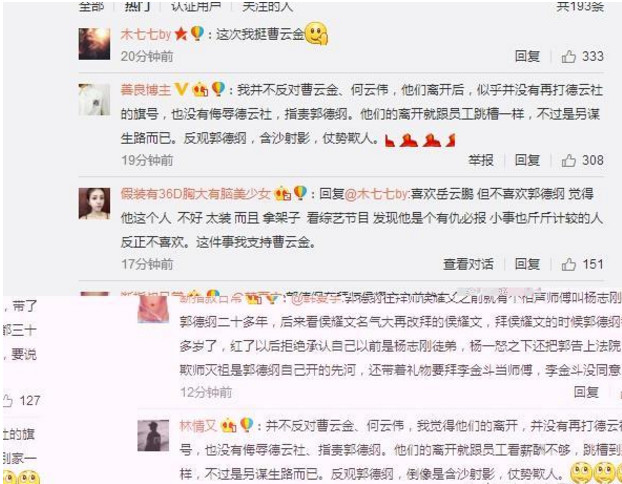Click the balloon badge after 林情又
The width and height of the screenshot is (622, 484).
[x=246, y=425]
